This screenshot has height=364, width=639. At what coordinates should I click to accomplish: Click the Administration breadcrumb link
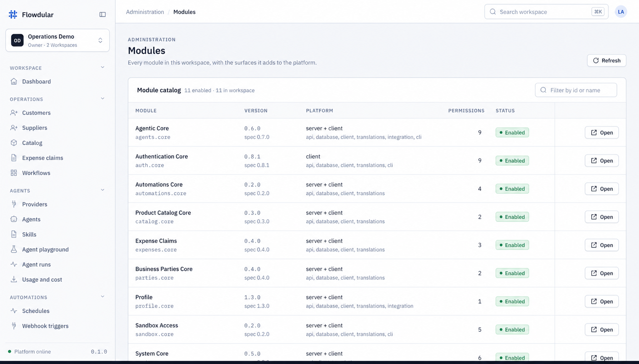(x=145, y=12)
